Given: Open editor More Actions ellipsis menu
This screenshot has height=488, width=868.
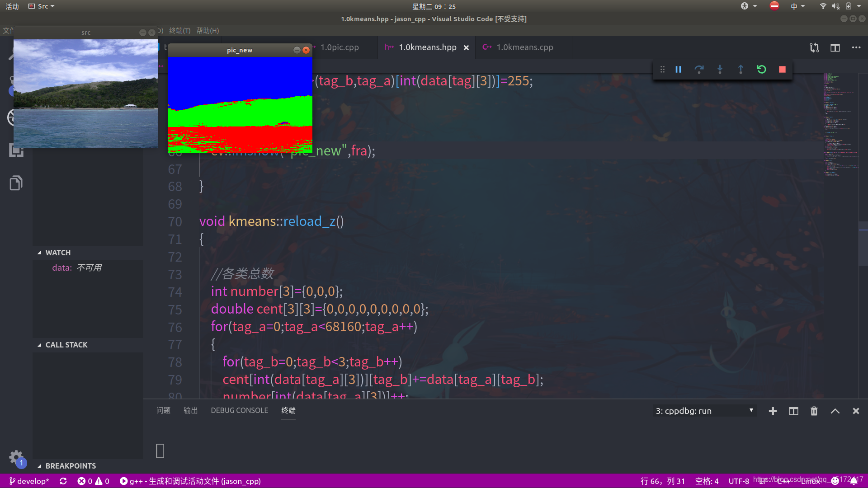Looking at the screenshot, I should coord(856,48).
